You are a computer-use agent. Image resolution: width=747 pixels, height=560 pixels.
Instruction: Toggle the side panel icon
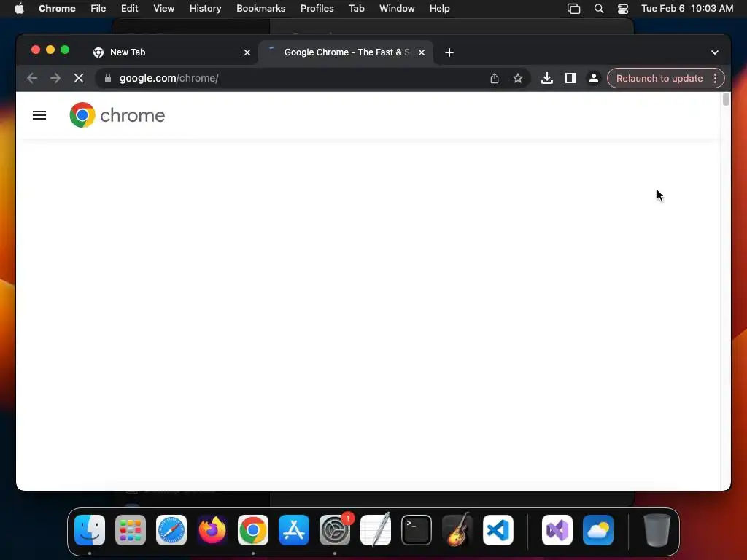point(570,78)
